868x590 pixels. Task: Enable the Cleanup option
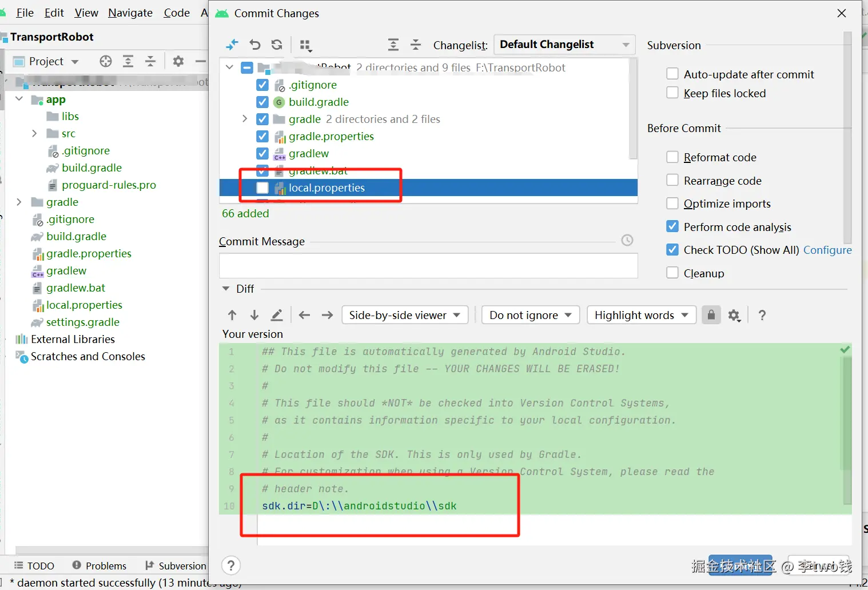[672, 273]
